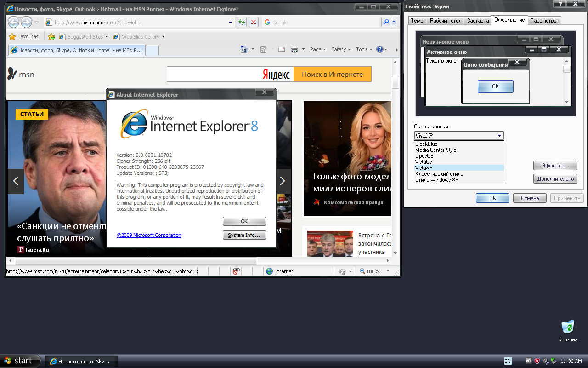Click the IE Home toolbar icon
This screenshot has width=588, height=368.
244,49
